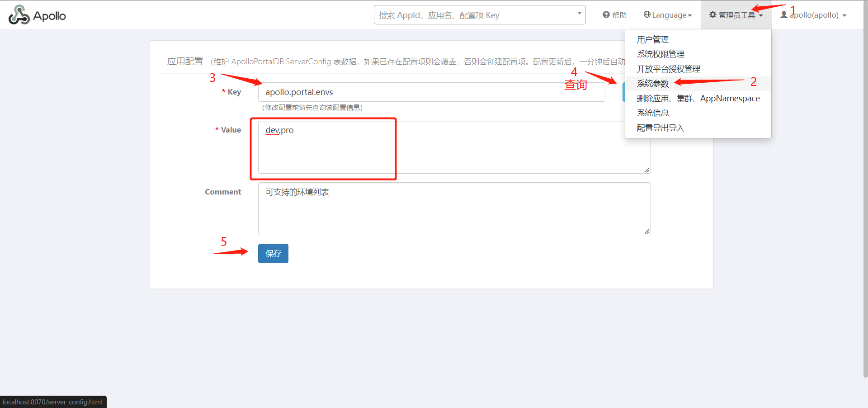Click the Apollo logo icon
Viewport: 868px width, 408px height.
click(19, 15)
